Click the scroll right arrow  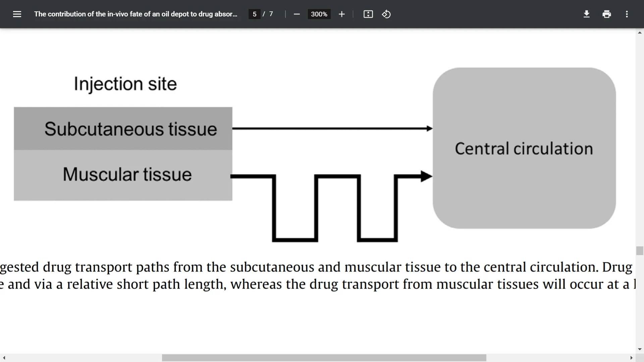[631, 358]
